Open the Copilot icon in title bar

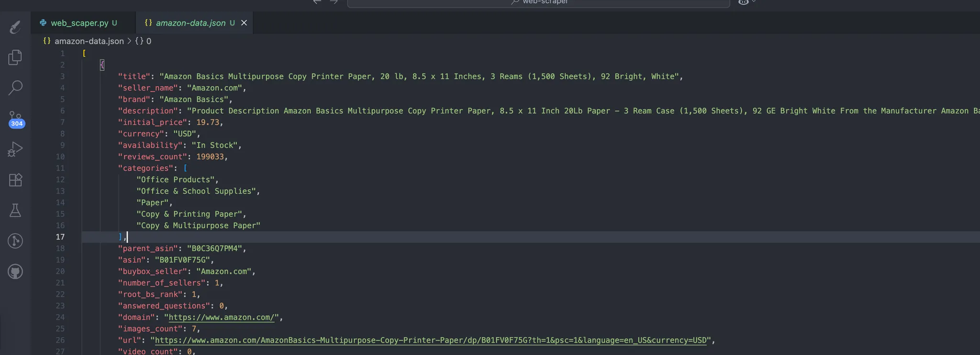click(743, 2)
